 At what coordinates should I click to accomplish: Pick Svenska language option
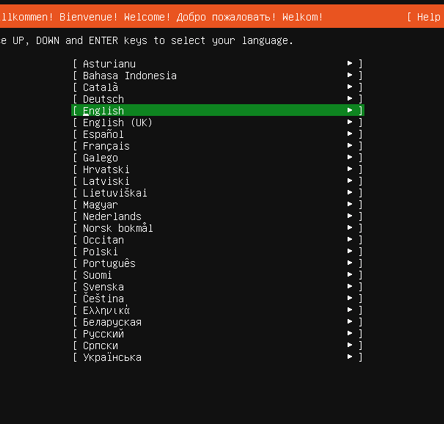pyautogui.click(x=218, y=287)
